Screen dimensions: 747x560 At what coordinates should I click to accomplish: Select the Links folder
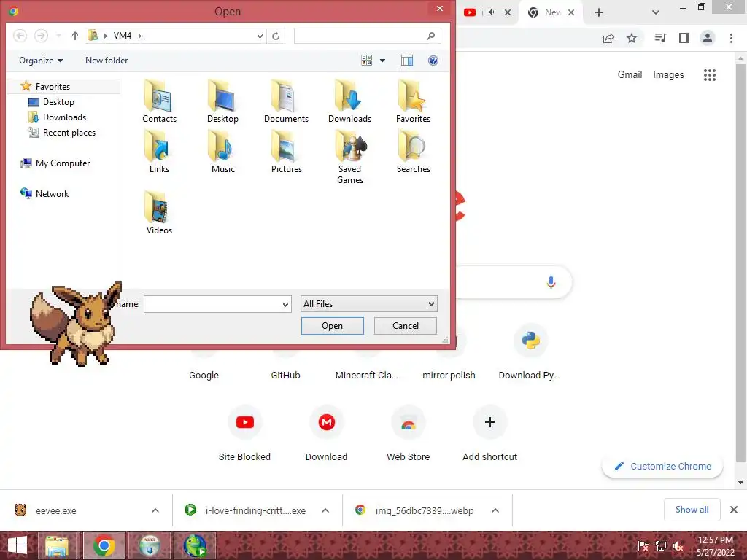tap(159, 152)
